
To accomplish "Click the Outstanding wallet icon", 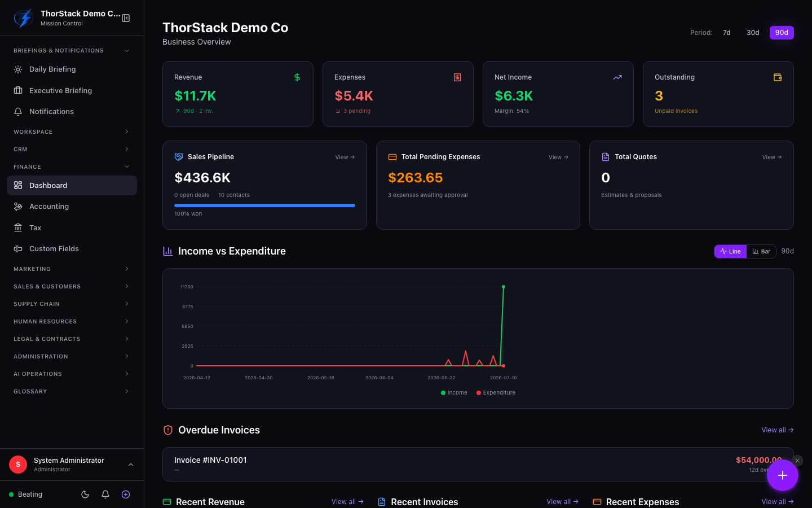I will pos(778,77).
